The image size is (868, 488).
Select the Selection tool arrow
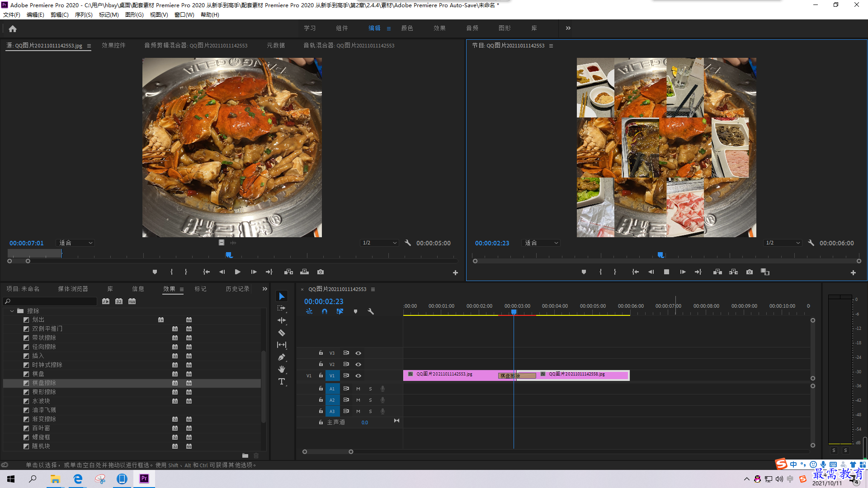pos(282,296)
